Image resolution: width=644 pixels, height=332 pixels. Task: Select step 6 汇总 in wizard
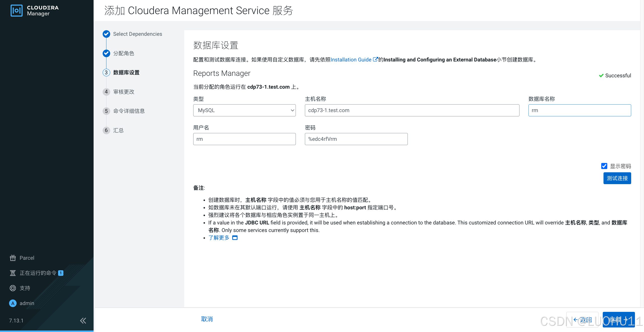(x=118, y=130)
